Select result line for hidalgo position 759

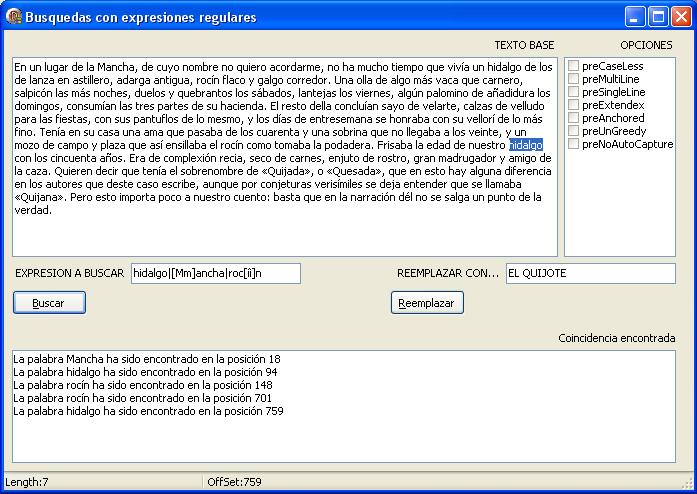click(x=148, y=411)
